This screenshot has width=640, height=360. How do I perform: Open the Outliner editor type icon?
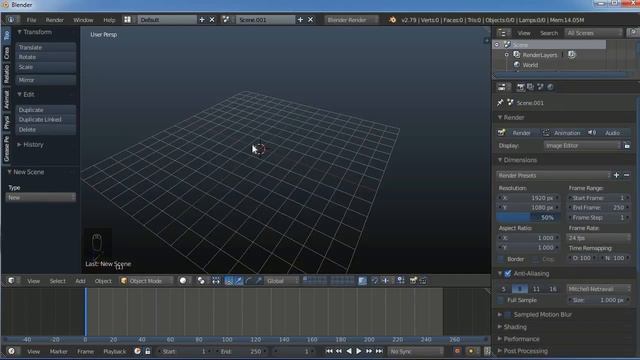tap(504, 33)
